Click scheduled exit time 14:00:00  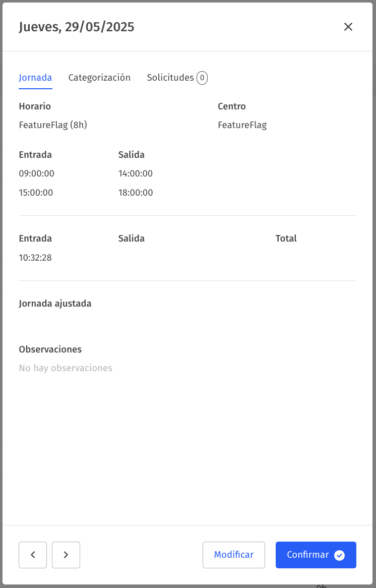(136, 173)
